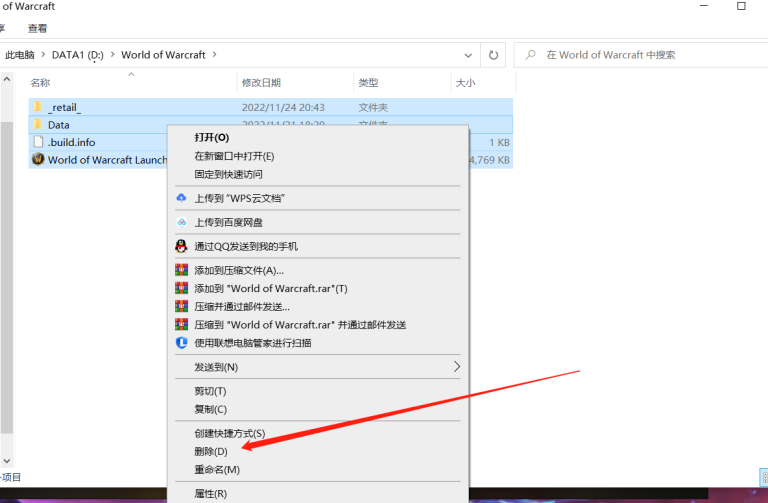Image resolution: width=768 pixels, height=503 pixels.
Task: Open the 查看 ribbon tab
Action: [37, 29]
